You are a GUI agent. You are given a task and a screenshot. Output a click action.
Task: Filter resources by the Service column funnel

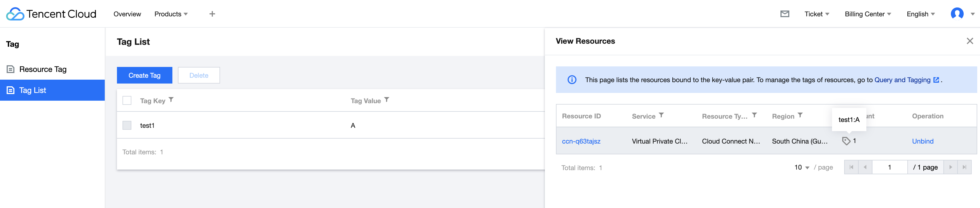[661, 115]
